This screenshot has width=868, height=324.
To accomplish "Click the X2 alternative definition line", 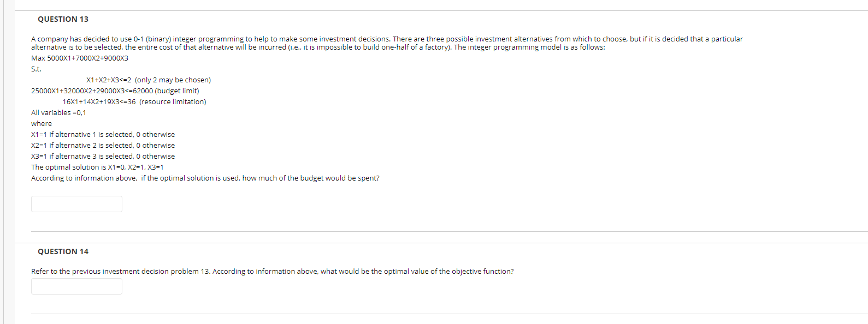I will pos(103,145).
